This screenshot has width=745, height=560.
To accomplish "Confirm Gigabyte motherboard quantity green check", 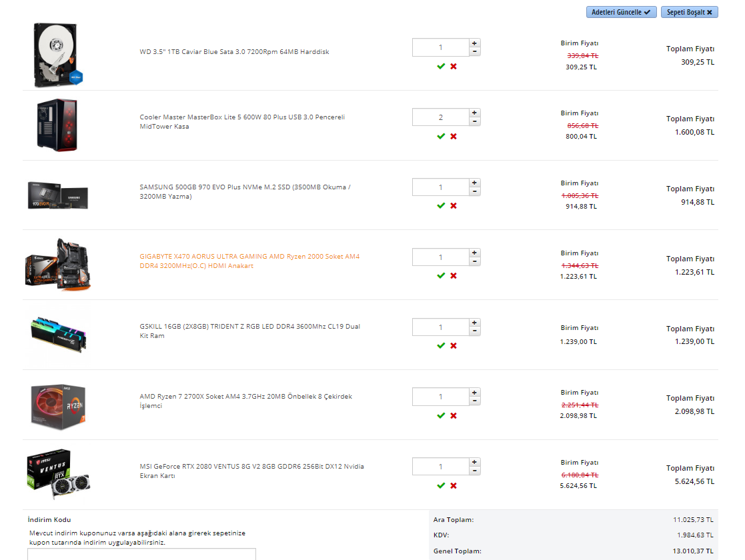I will click(x=441, y=275).
